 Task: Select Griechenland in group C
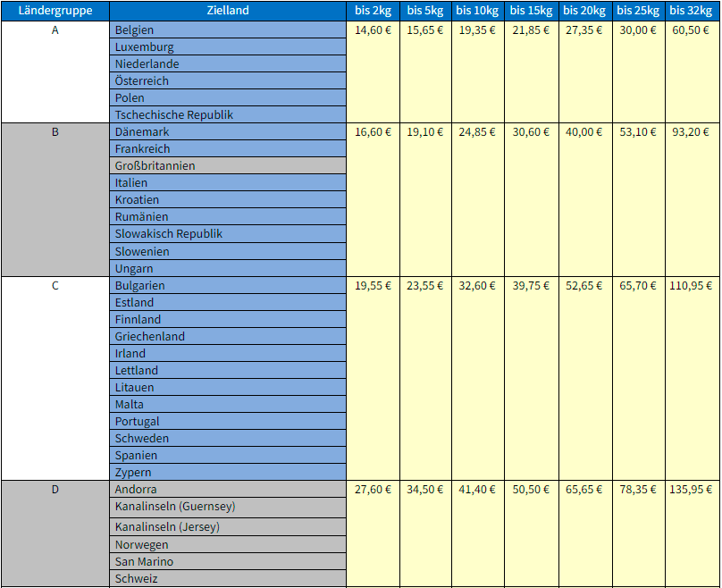tap(227, 337)
